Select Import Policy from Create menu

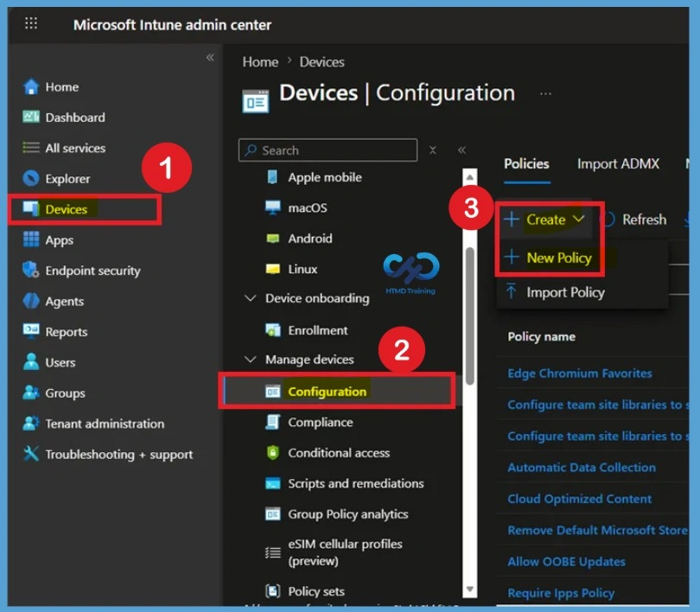tap(556, 292)
